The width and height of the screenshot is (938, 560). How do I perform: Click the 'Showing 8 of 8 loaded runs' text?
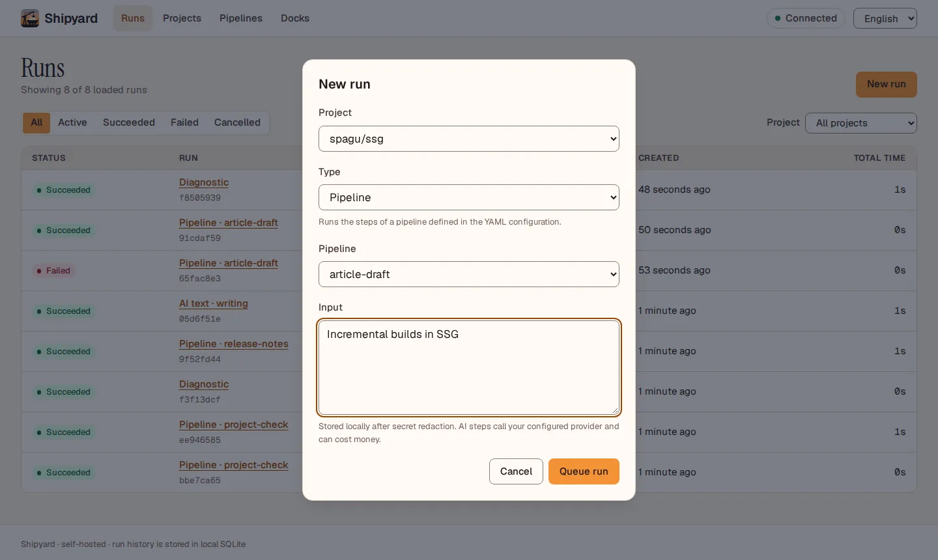(x=84, y=90)
